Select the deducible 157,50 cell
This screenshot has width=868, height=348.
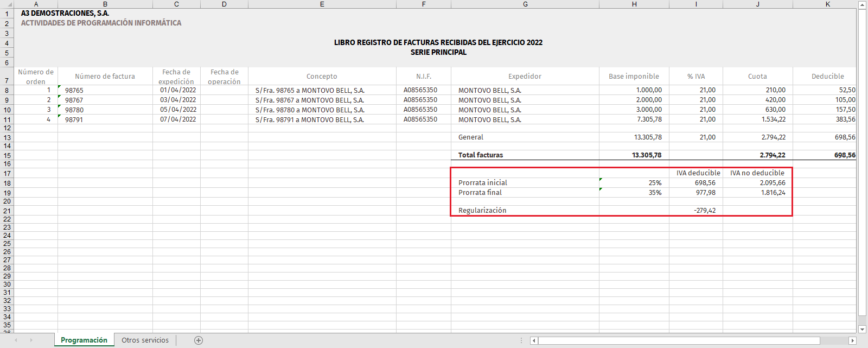point(825,110)
